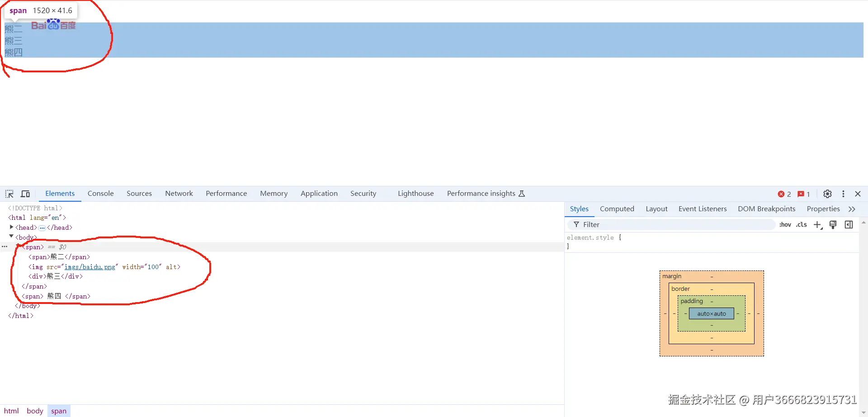Image resolution: width=868 pixels, height=417 pixels.
Task: Activate the inspect element picker icon
Action: [9, 194]
